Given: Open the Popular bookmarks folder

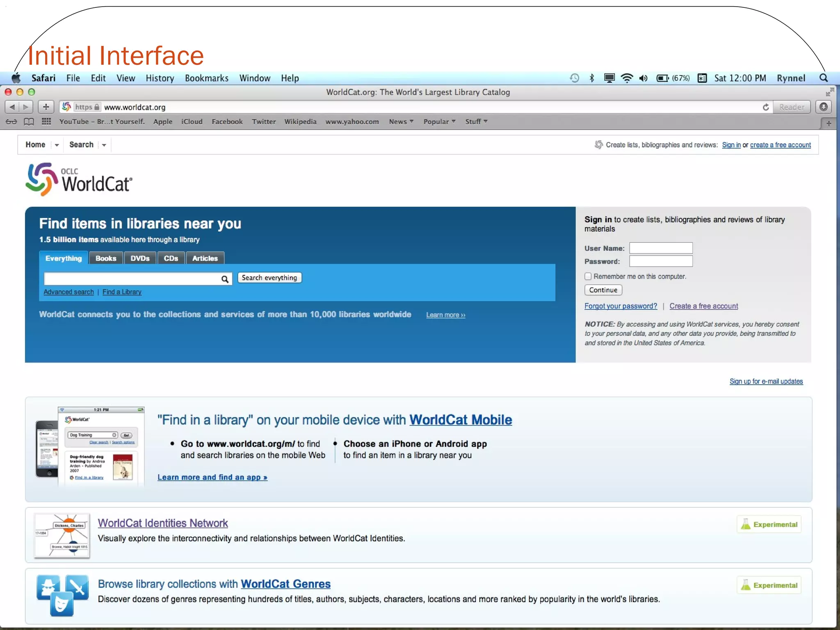Looking at the screenshot, I should [439, 122].
